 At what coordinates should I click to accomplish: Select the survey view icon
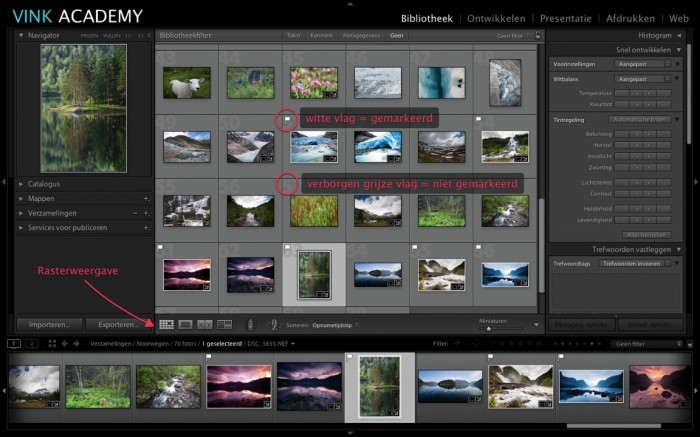[x=224, y=325]
